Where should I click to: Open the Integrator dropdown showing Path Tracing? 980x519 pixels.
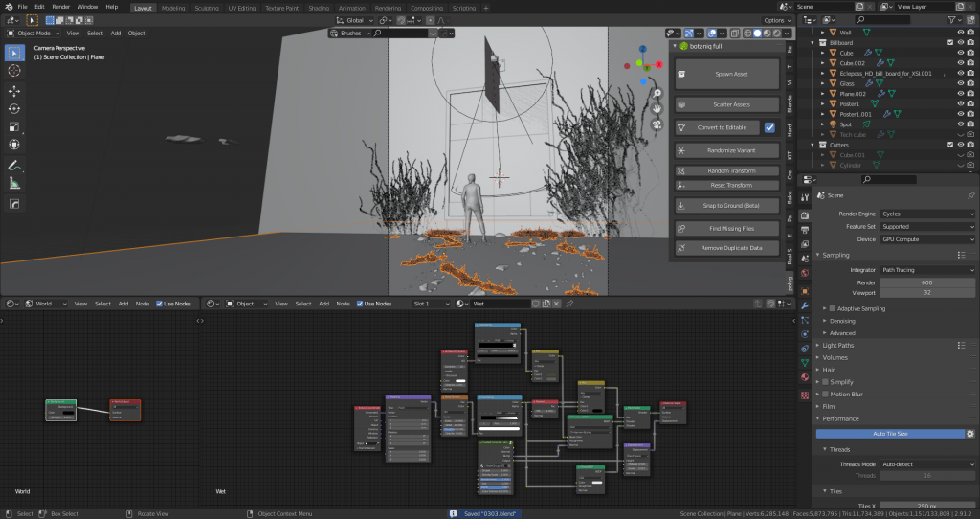pyautogui.click(x=927, y=270)
